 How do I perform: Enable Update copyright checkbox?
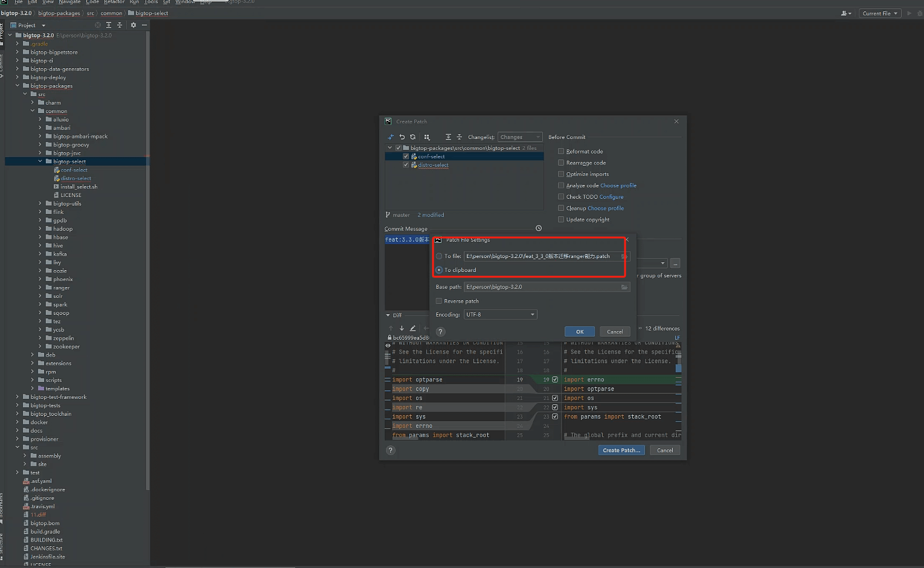[561, 219]
